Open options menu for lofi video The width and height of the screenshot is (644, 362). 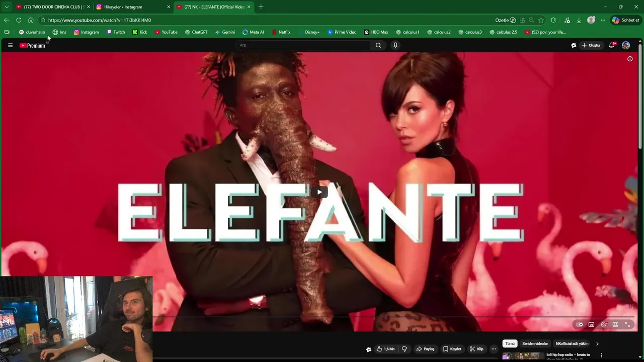coord(601,355)
